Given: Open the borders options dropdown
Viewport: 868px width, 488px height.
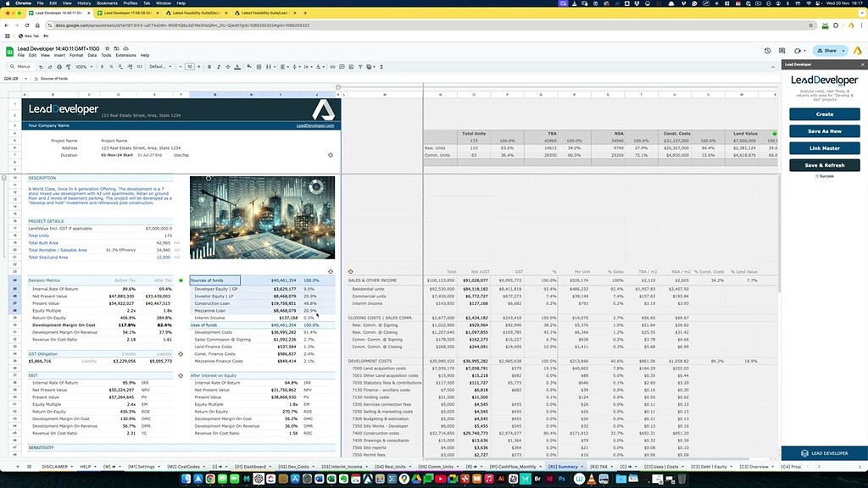Looking at the screenshot, I should [x=259, y=66].
